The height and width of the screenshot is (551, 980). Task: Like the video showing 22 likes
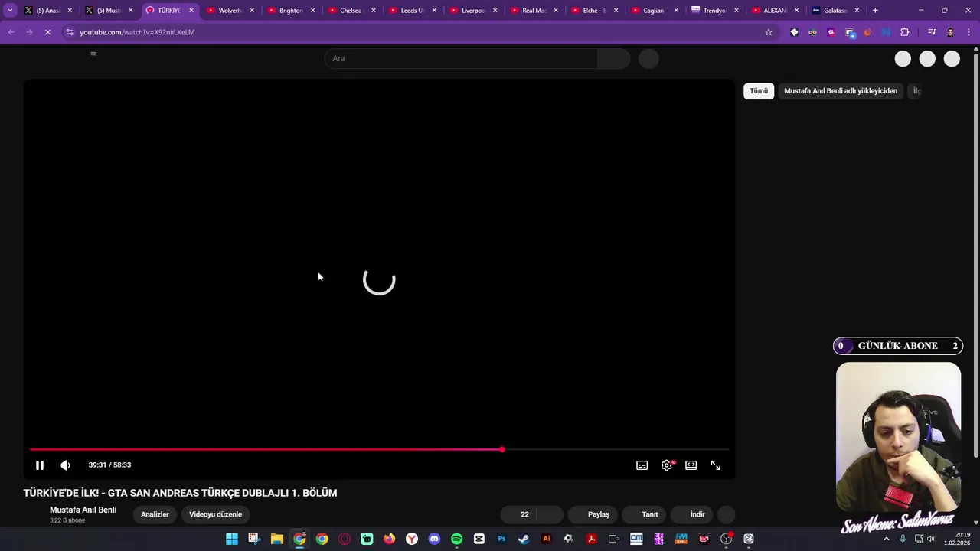pyautogui.click(x=518, y=514)
